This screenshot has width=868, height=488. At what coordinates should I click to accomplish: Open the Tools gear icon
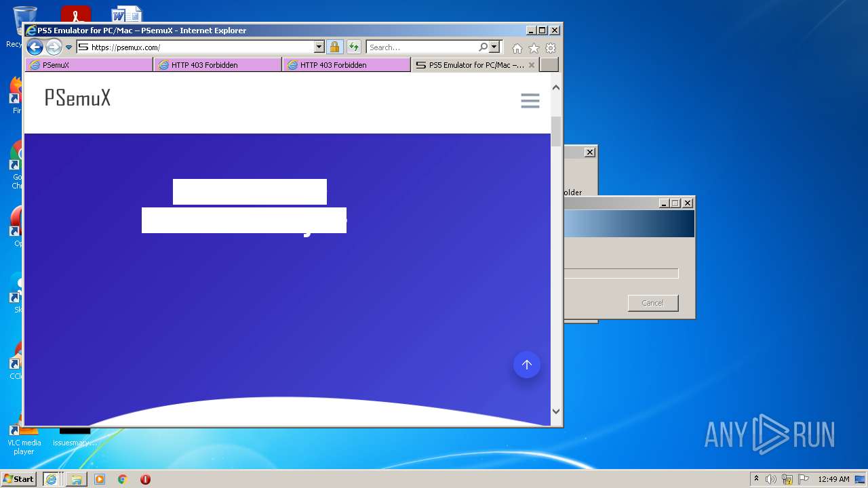coord(551,48)
